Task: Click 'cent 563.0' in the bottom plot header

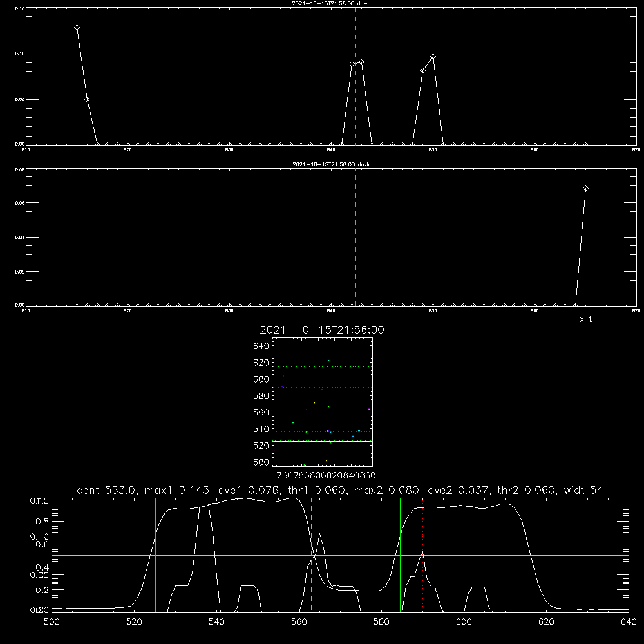Action: click(x=106, y=490)
